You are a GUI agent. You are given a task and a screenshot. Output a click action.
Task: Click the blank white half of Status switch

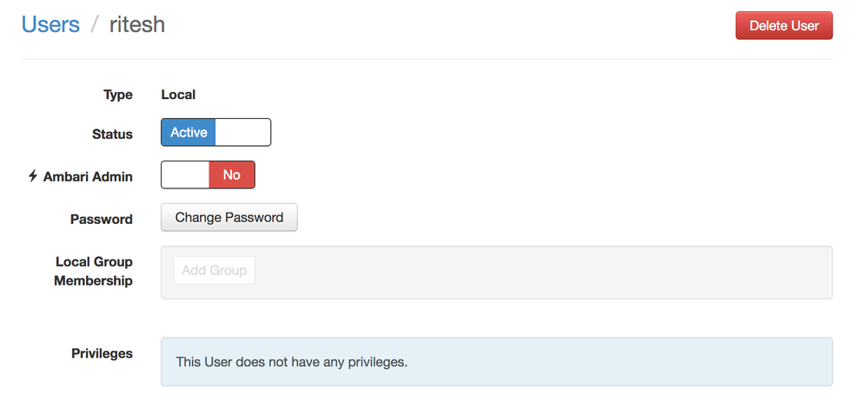(242, 133)
